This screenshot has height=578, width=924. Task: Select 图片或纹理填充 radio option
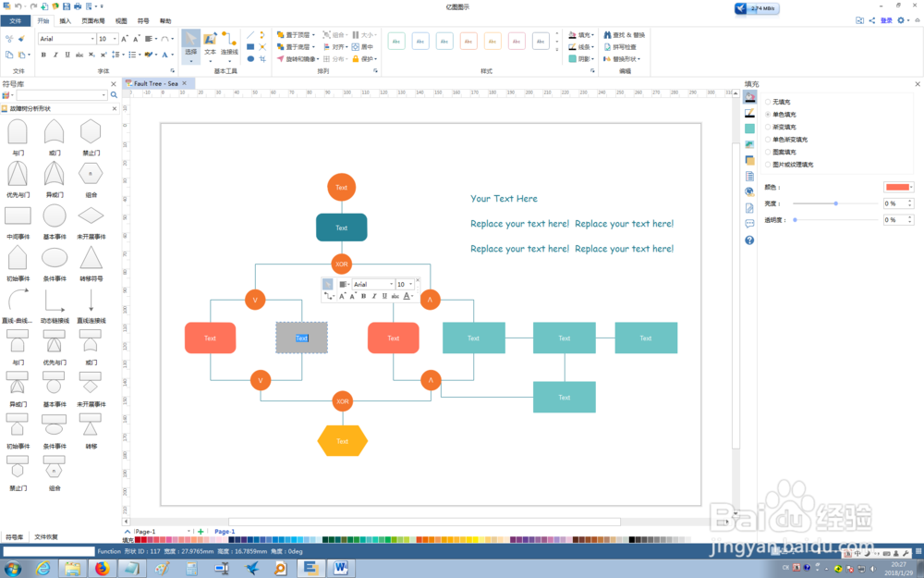pyautogui.click(x=768, y=165)
